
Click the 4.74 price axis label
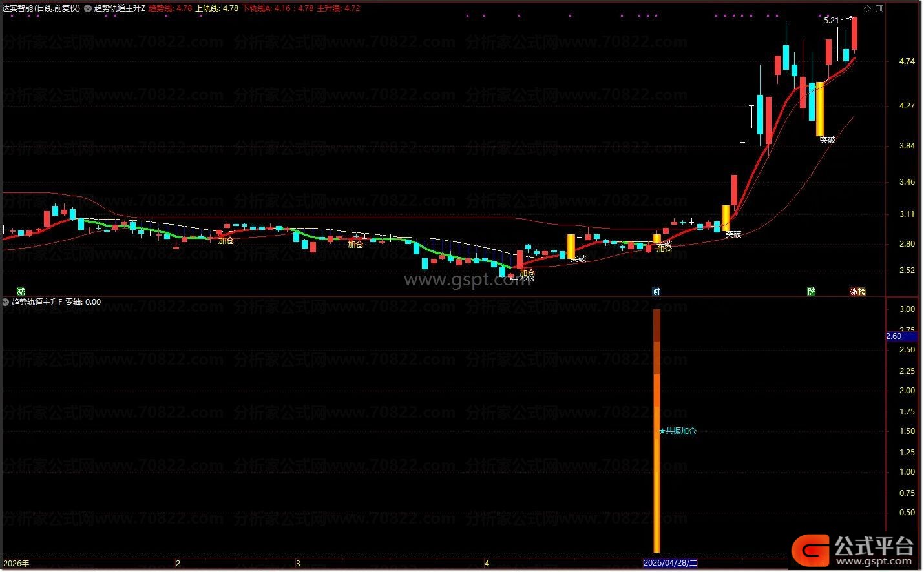click(907, 61)
